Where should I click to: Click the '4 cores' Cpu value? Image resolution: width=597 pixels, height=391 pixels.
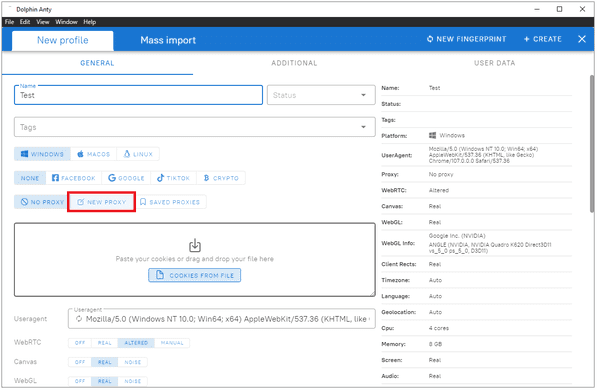pos(439,329)
